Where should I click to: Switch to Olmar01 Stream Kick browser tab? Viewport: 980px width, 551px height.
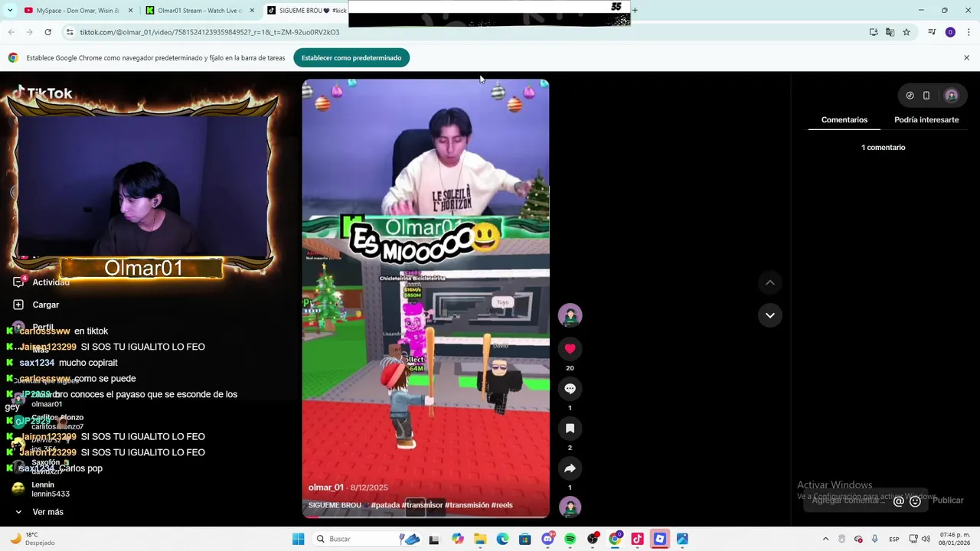point(200,10)
